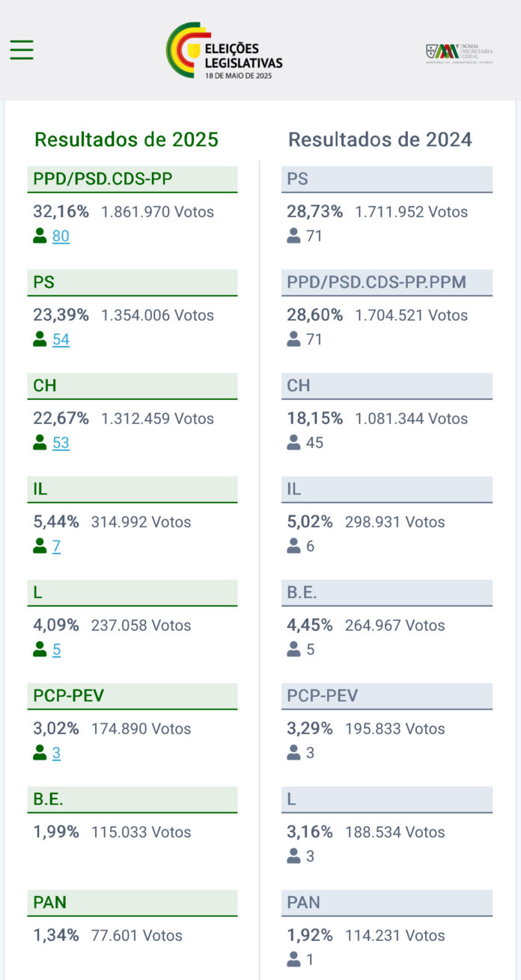Click the green deputies icon under CH 2025
Screen dimensions: 521x980
tap(40, 443)
